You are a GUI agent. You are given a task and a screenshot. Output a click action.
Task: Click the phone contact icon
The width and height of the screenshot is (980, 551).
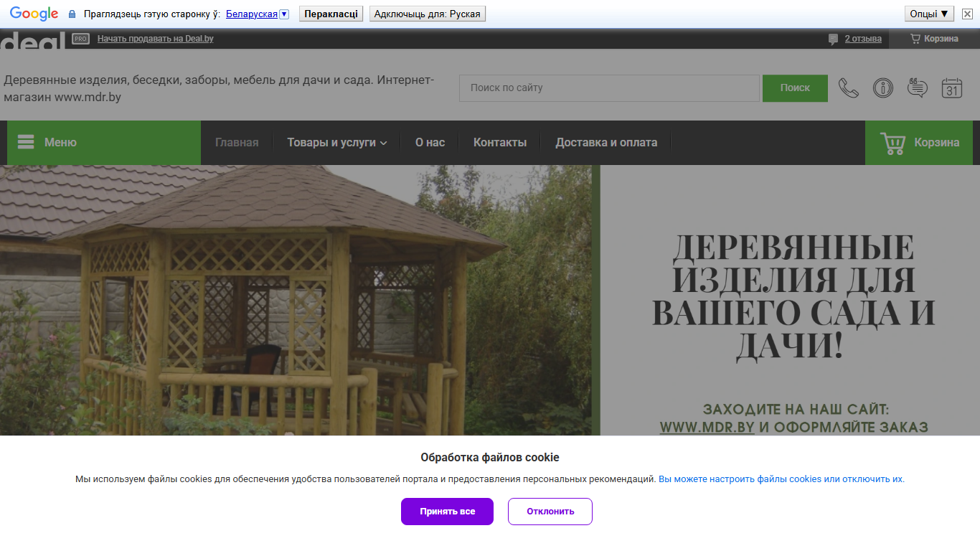[849, 88]
